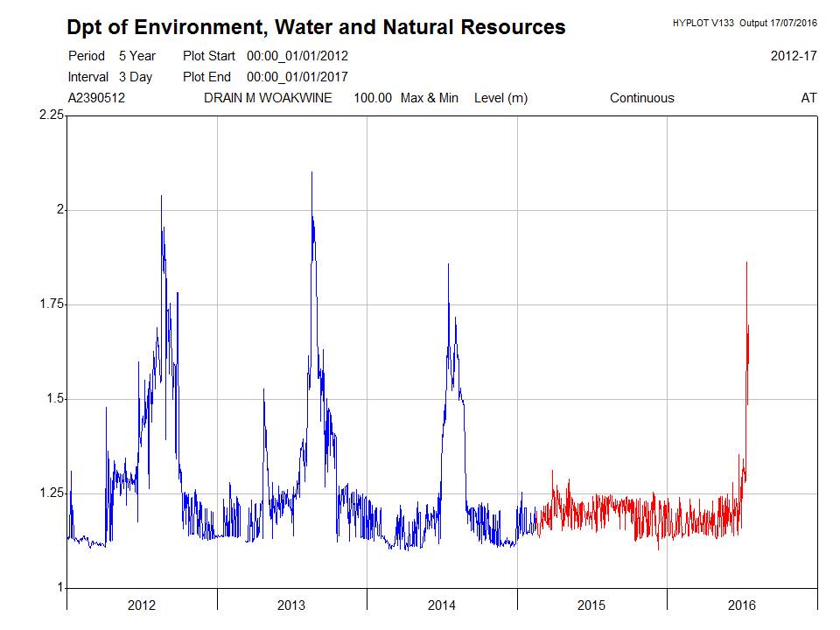Click the 1.5 tick label on the y-axis
Image resolution: width=840 pixels, height=630 pixels.
tap(56, 399)
